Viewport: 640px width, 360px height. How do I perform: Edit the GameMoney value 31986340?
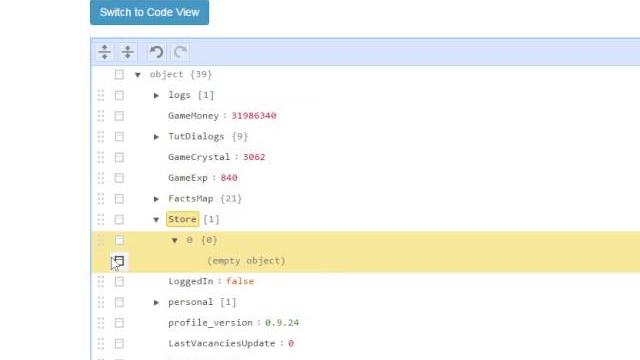[254, 116]
